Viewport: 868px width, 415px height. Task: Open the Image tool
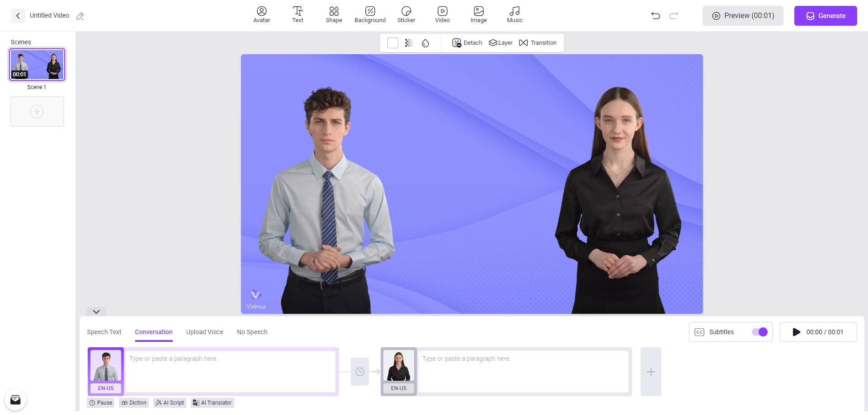[x=479, y=14]
